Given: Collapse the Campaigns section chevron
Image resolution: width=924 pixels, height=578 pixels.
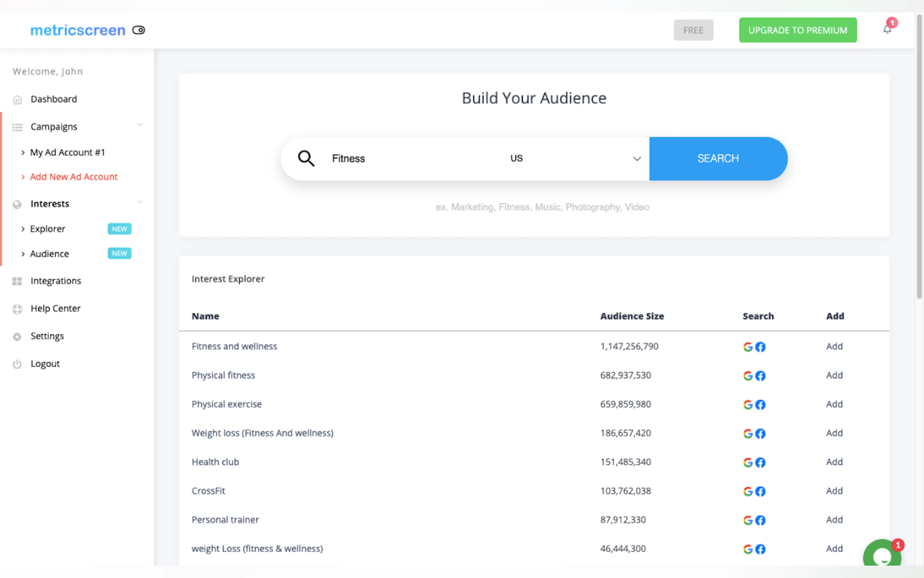Looking at the screenshot, I should pyautogui.click(x=140, y=124).
